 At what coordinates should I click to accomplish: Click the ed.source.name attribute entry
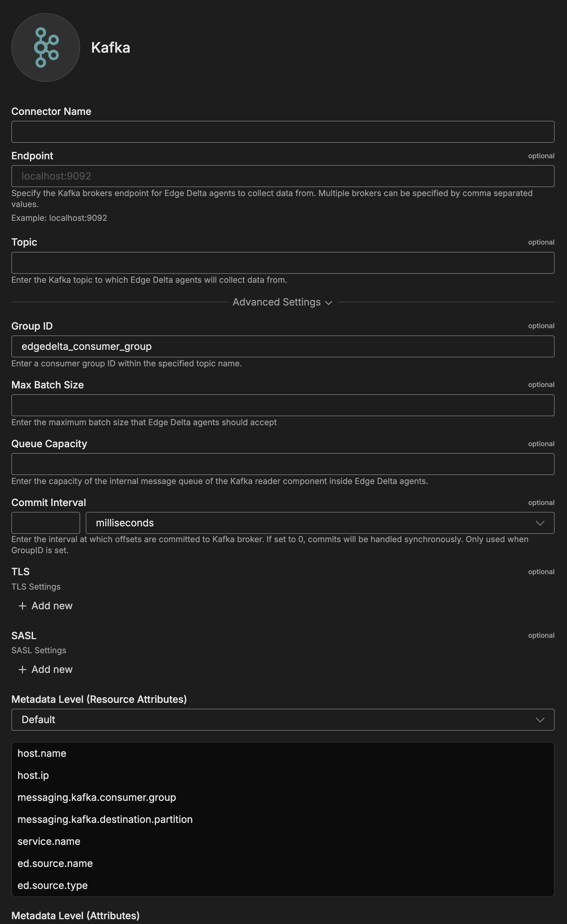point(55,863)
